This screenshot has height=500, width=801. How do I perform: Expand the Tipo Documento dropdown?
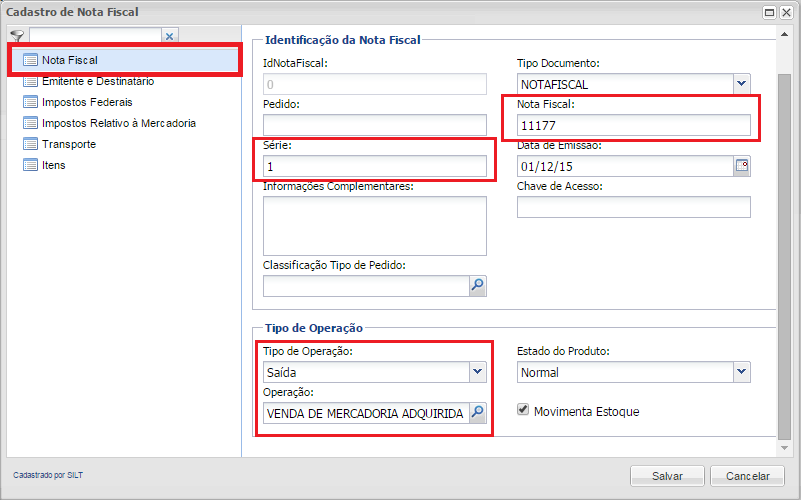[x=741, y=85]
